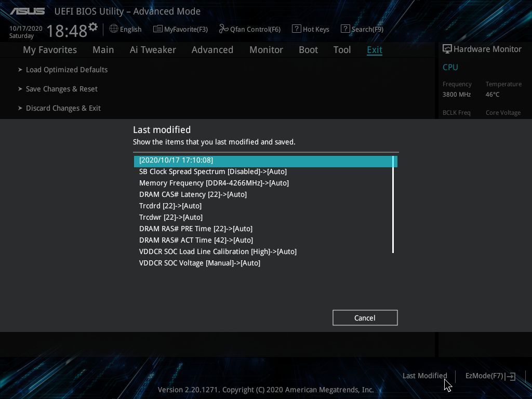This screenshot has height=399, width=532.
Task: Open the Ai Tweaker tab
Action: click(x=153, y=50)
